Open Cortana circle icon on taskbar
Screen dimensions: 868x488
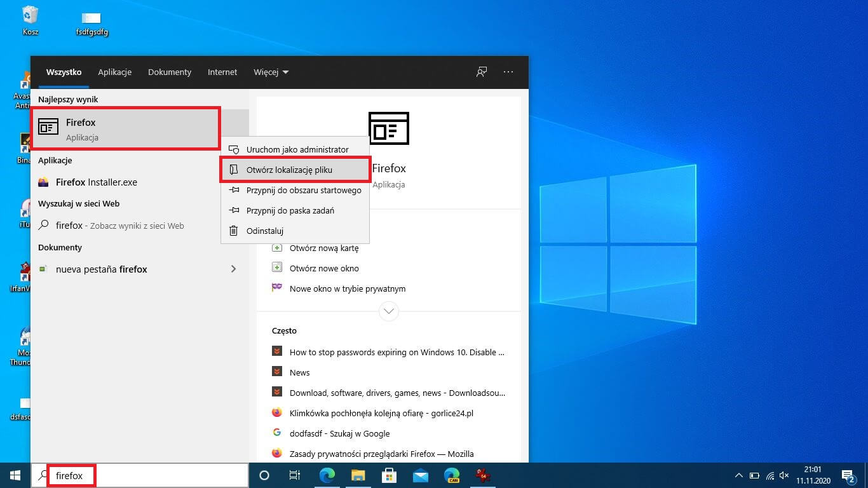coord(264,475)
